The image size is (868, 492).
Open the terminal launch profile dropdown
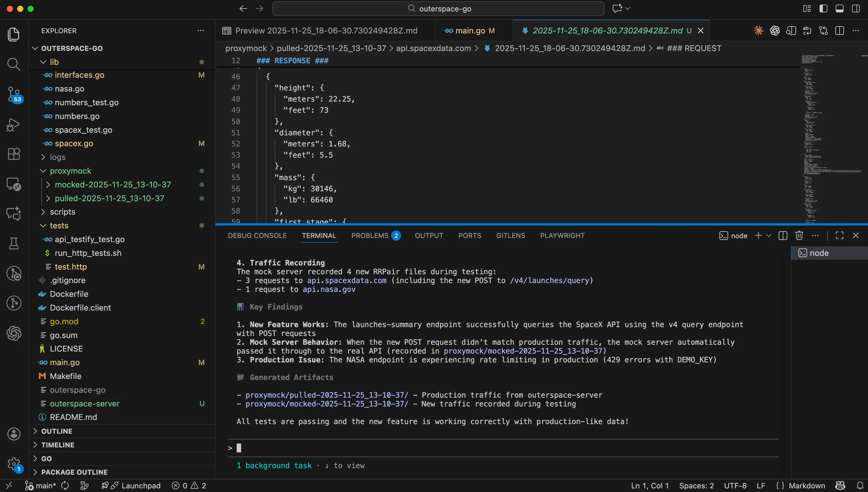[x=769, y=236]
